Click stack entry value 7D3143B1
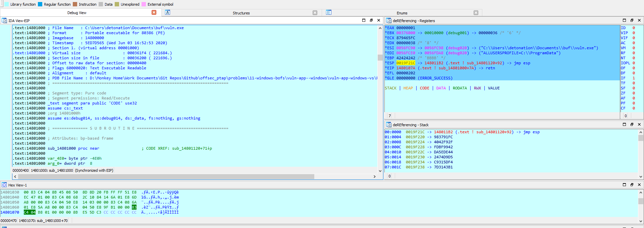 click(x=443, y=167)
